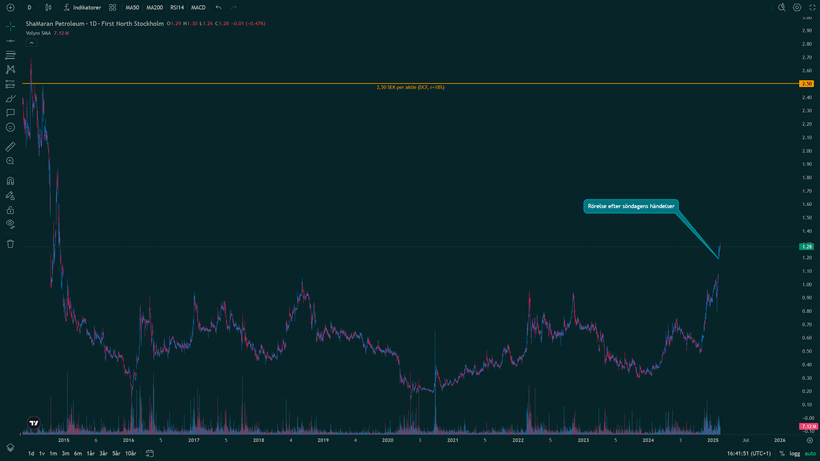Select the ruler measure tool
Viewport: 820px width, 461px height.
point(10,146)
